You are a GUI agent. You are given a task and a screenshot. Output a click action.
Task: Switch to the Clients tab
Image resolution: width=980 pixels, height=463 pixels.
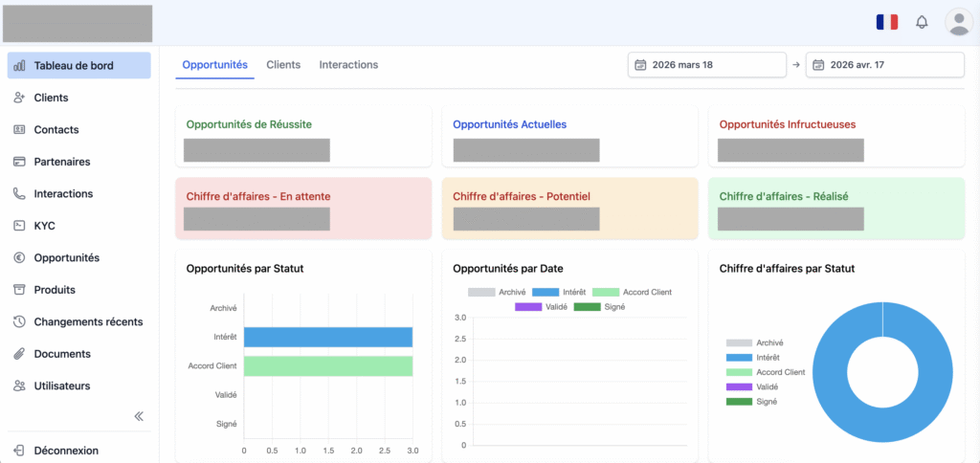283,65
